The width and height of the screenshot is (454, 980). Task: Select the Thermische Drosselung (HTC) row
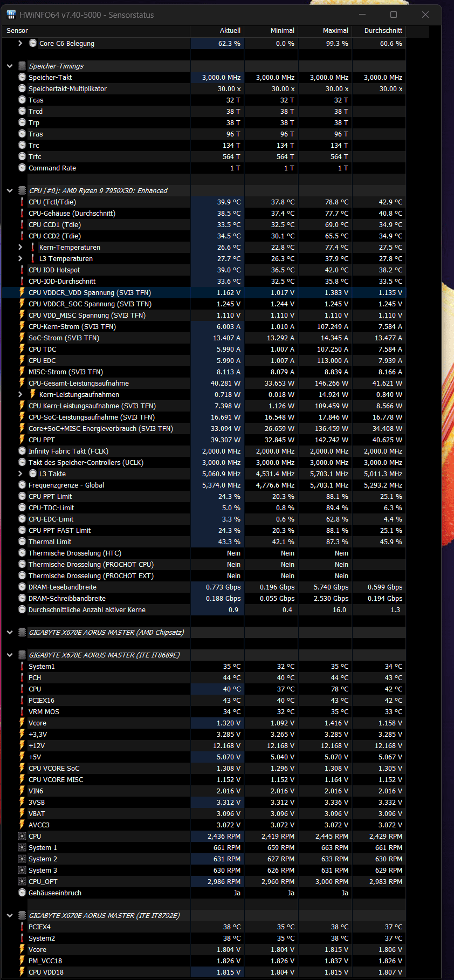tap(204, 553)
